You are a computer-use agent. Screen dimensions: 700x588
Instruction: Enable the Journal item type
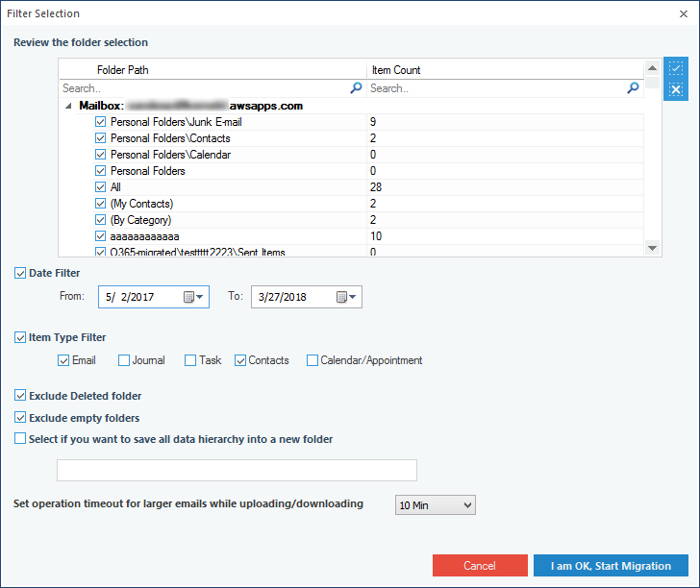124,361
